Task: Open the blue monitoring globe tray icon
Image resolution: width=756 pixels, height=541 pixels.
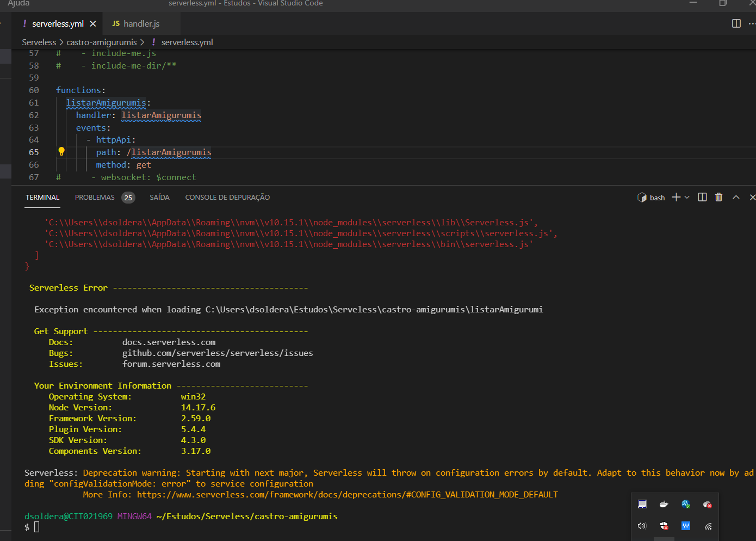Action: [686, 505]
